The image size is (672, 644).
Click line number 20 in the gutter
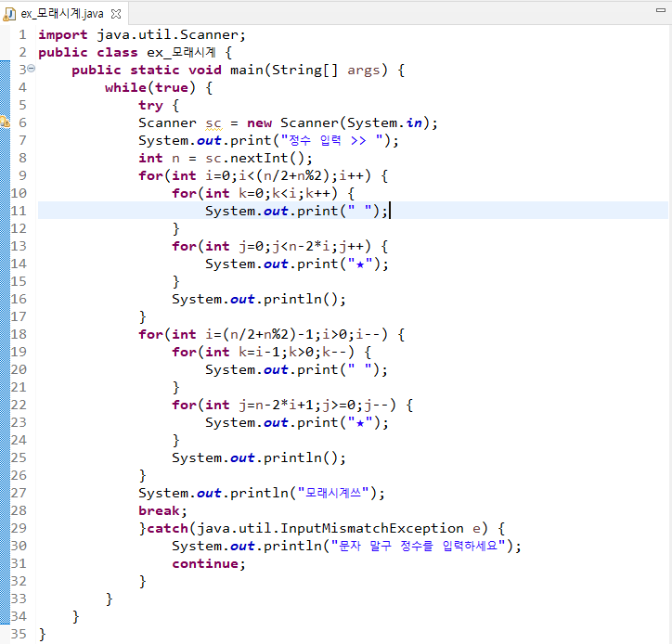(19, 369)
